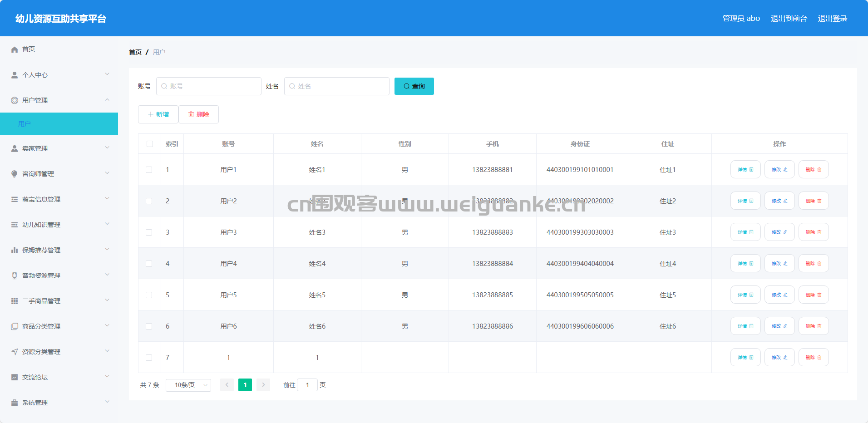Expand 卖家管理 submenu chevron

pos(107,148)
